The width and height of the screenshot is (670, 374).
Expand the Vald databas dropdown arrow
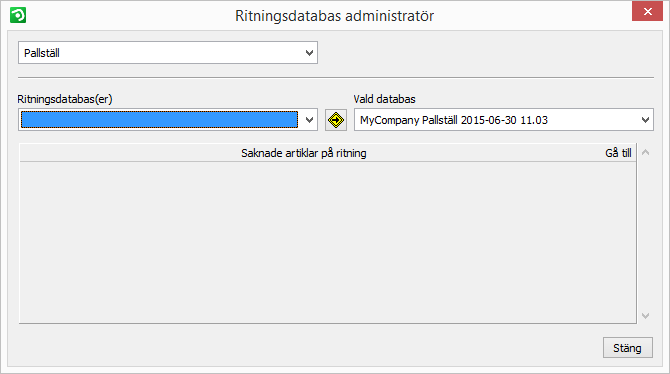pyautogui.click(x=646, y=120)
